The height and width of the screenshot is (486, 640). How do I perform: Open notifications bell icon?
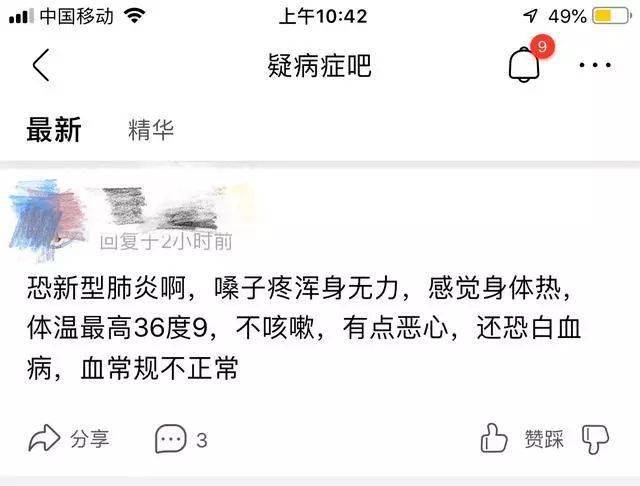click(524, 64)
